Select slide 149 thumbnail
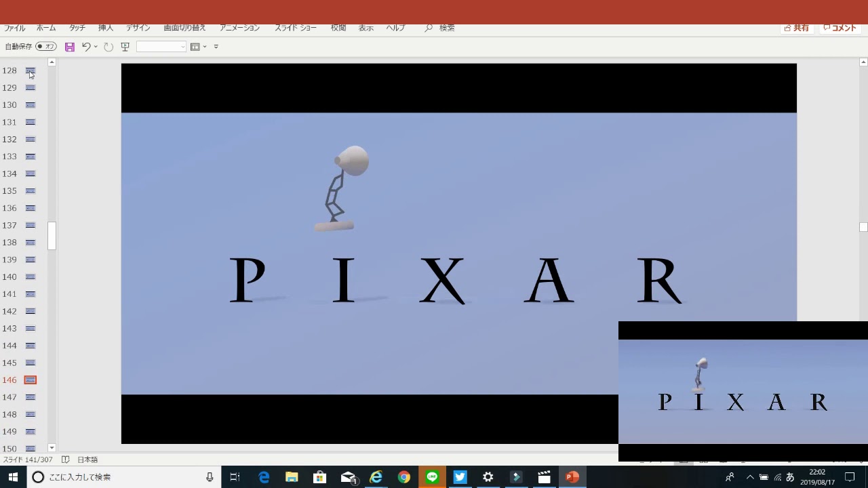 coord(31,432)
